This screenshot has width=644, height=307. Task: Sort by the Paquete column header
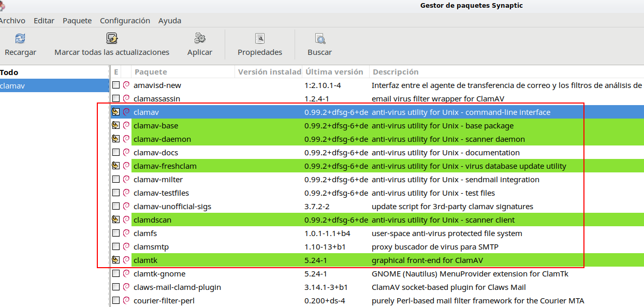click(183, 72)
